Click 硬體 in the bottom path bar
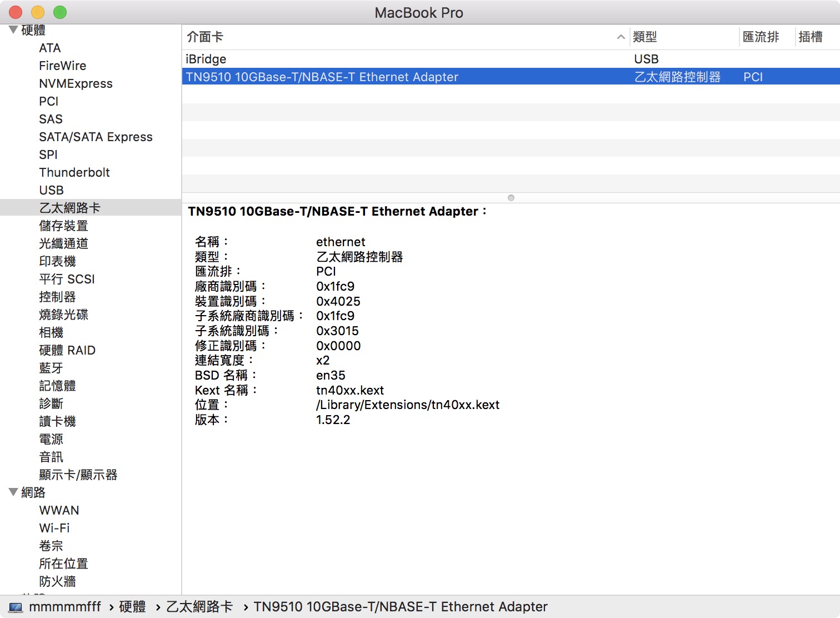Screen dimensions: 840x618 point(132,607)
